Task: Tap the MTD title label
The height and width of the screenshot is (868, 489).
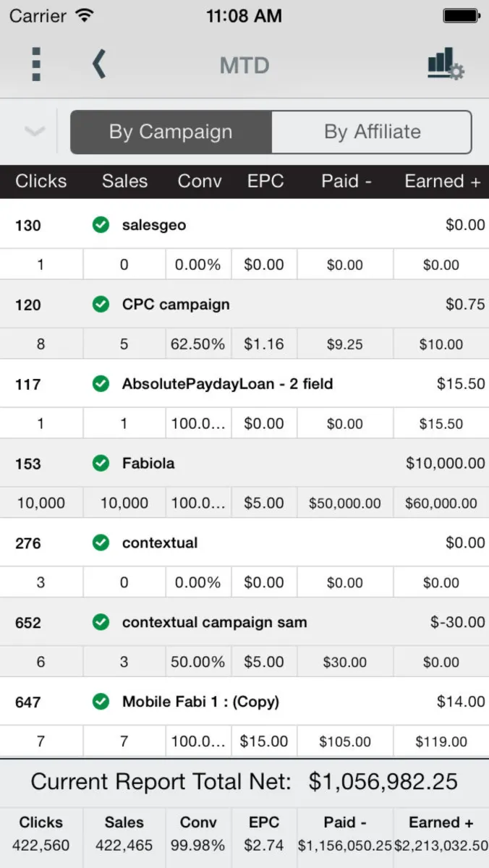Action: [x=244, y=66]
